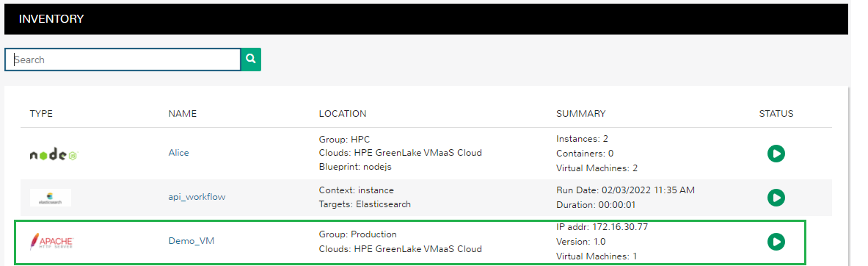This screenshot has width=868, height=266.
Task: Click the play status icon for Demo_VM
Action: pos(776,242)
